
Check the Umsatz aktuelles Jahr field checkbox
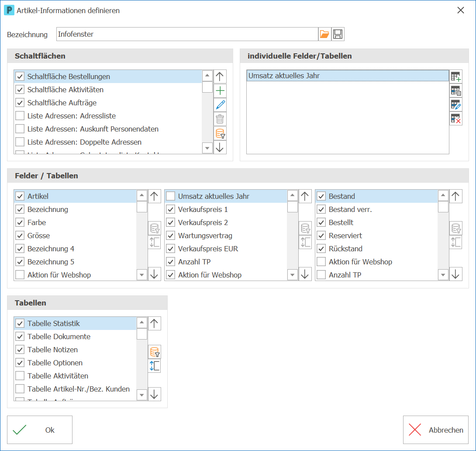(x=171, y=196)
